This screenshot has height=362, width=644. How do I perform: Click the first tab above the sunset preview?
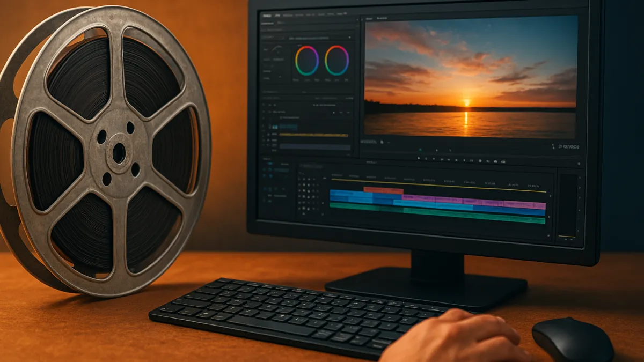369,19
